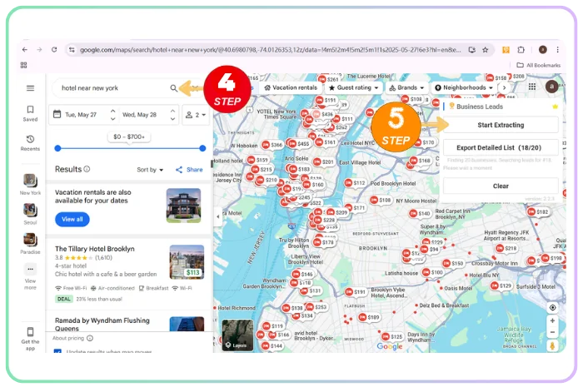Screen dimensions: 583x392
Task: Open the check-in date Tue, May 27
Action: click(x=80, y=115)
